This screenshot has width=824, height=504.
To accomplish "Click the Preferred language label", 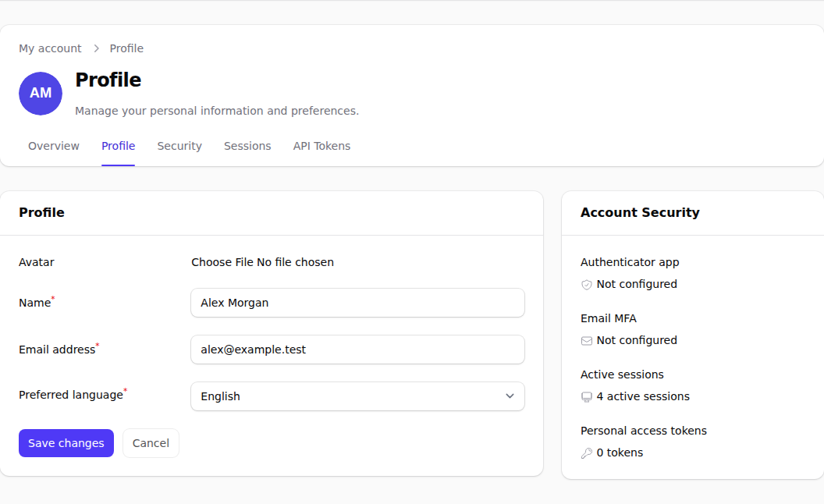I will tap(71, 396).
